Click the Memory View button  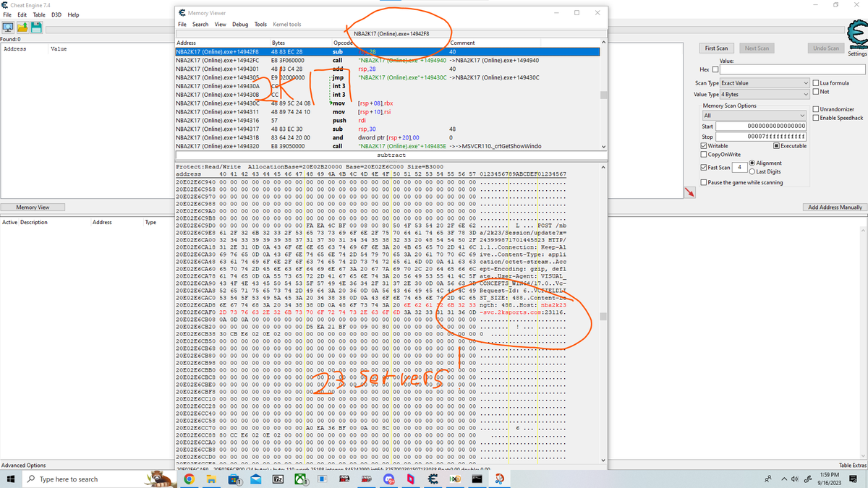33,207
